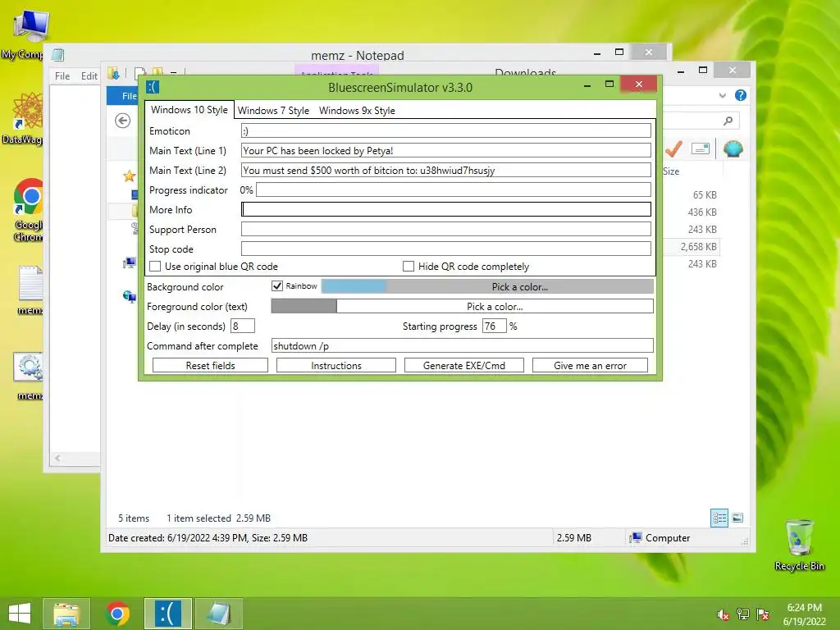Click Generate EXE/Cmd button
The height and width of the screenshot is (630, 840).
coord(464,365)
